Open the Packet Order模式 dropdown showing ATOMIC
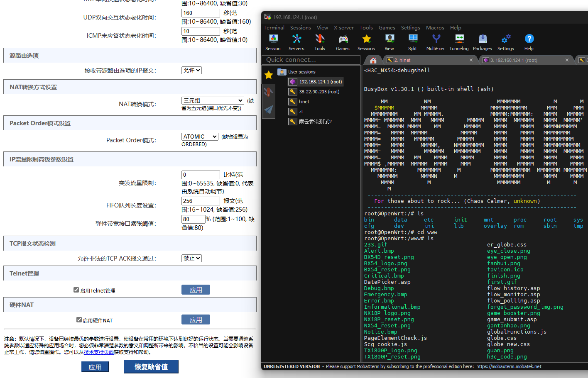The height and width of the screenshot is (378, 588). (200, 137)
